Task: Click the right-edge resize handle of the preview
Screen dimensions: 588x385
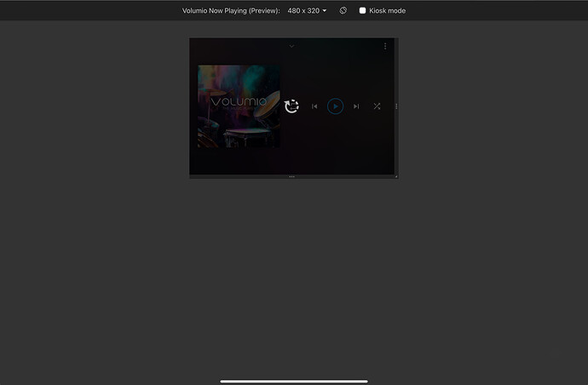Action: [x=396, y=106]
